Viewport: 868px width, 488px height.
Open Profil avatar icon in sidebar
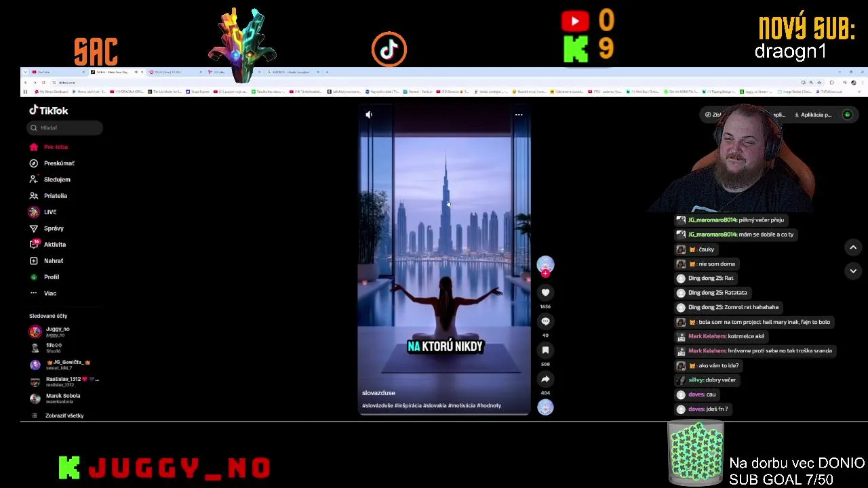coord(34,277)
